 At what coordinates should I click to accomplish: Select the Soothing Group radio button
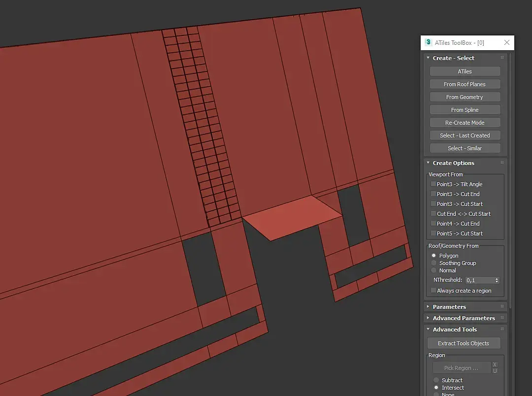point(434,263)
